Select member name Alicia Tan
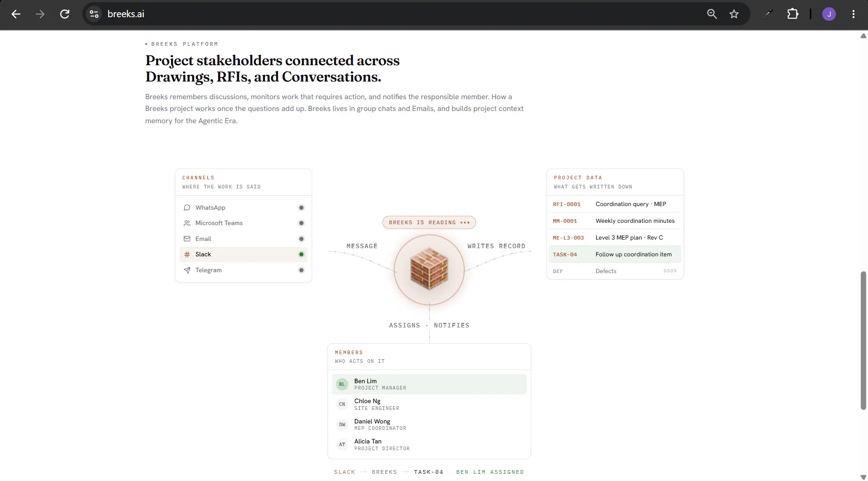This screenshot has height=481, width=868. pyautogui.click(x=368, y=442)
